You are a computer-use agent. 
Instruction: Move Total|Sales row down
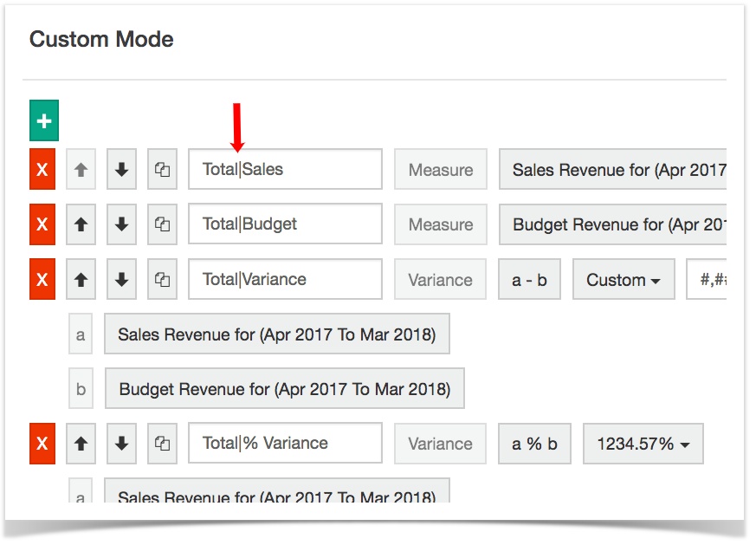tap(121, 169)
